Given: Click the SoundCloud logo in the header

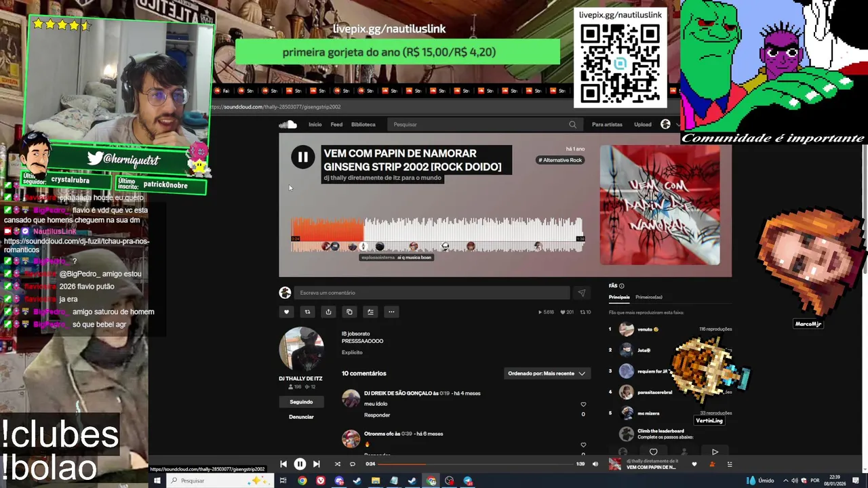Looking at the screenshot, I should [288, 124].
